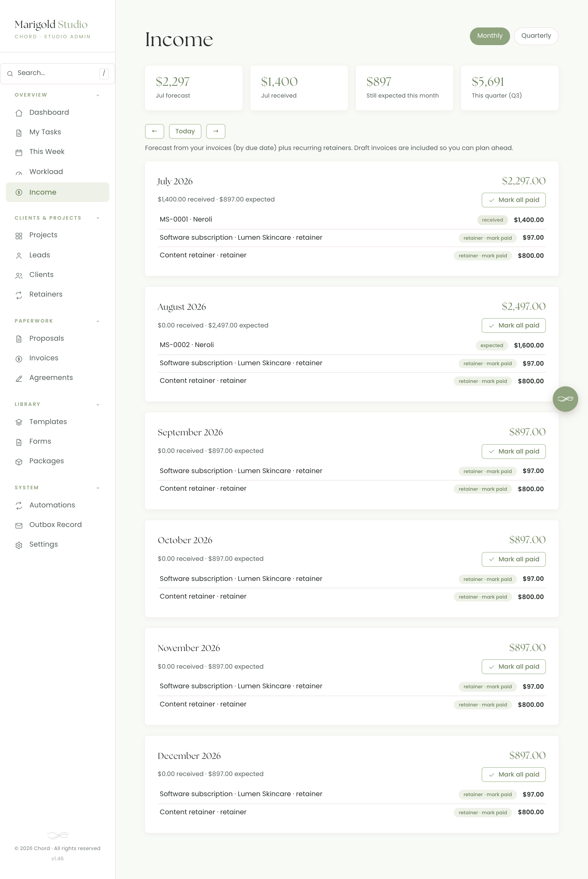
Task: Click the floating green infinity assistant button
Action: coord(565,399)
